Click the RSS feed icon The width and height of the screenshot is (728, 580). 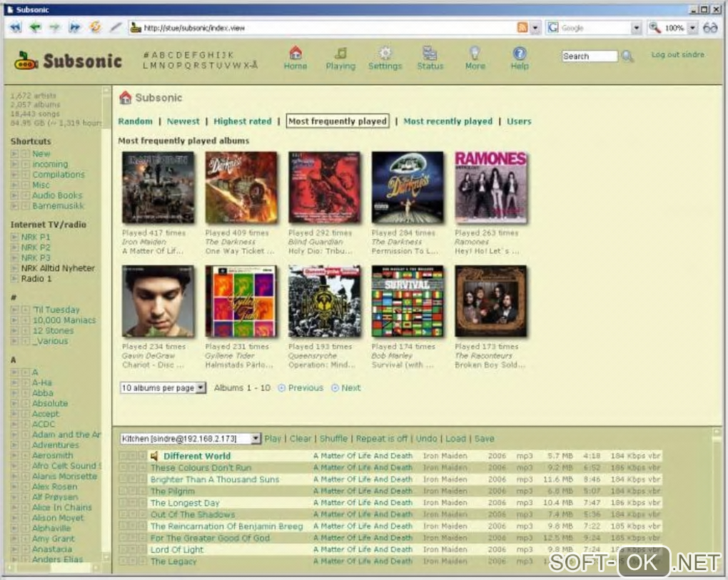coord(522,28)
